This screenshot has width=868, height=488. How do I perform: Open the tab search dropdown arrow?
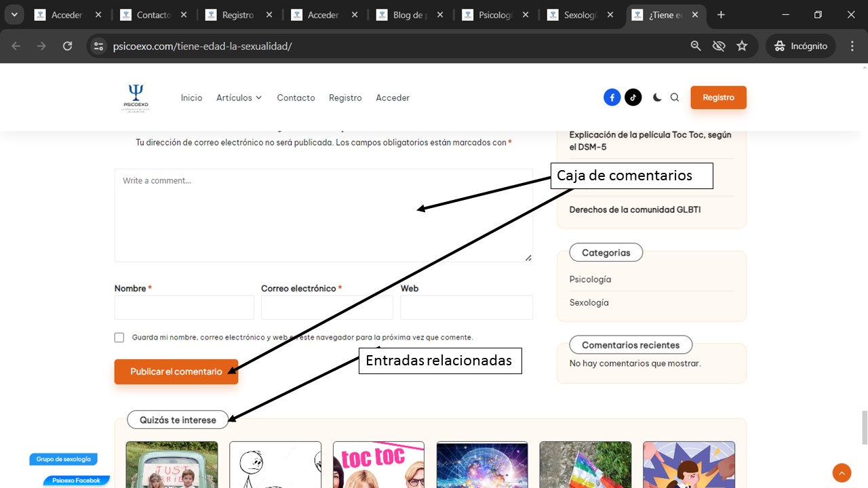pyautogui.click(x=14, y=15)
